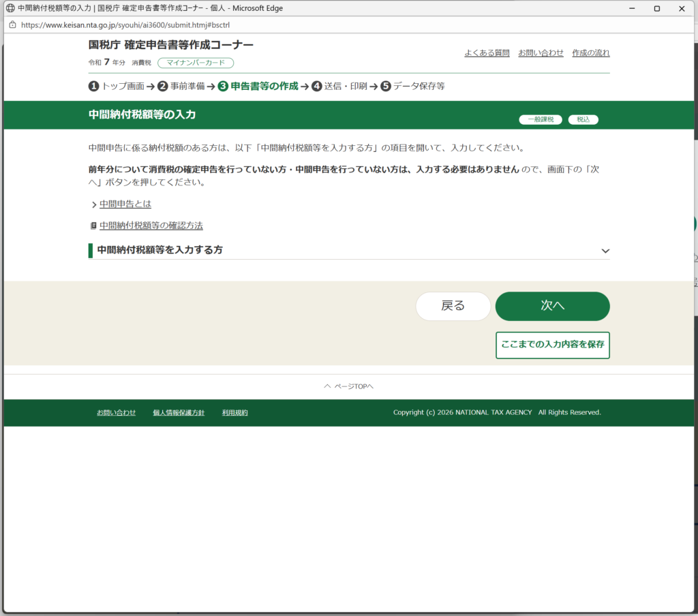Go back with the 戻る button
The height and width of the screenshot is (616, 698).
tap(453, 306)
